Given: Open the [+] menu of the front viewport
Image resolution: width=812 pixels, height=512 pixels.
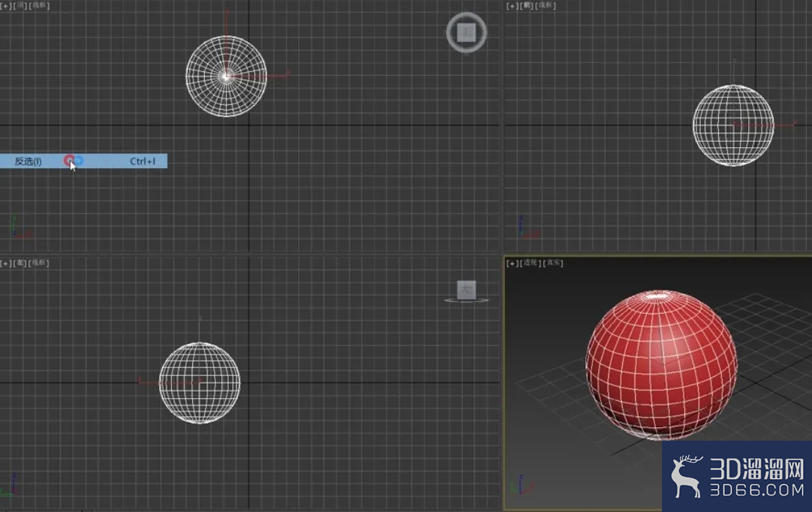Looking at the screenshot, I should tap(512, 6).
